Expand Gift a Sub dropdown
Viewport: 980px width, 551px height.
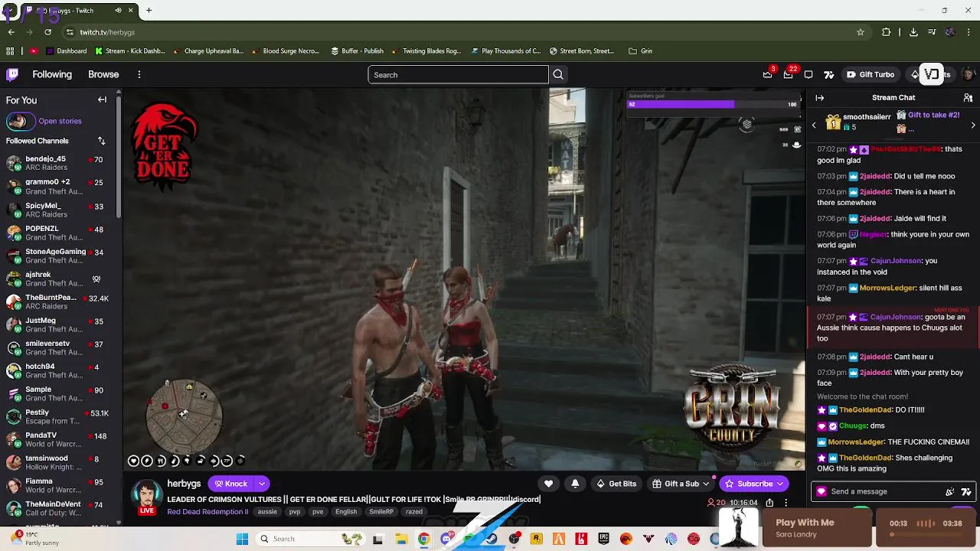coord(706,484)
